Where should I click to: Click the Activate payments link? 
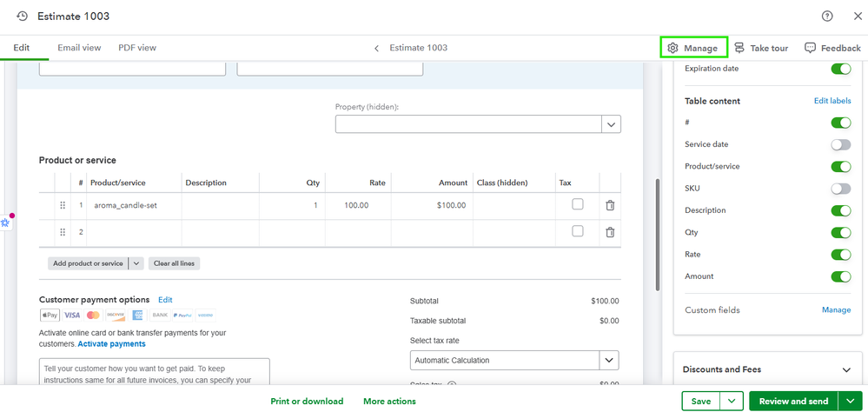click(x=111, y=344)
